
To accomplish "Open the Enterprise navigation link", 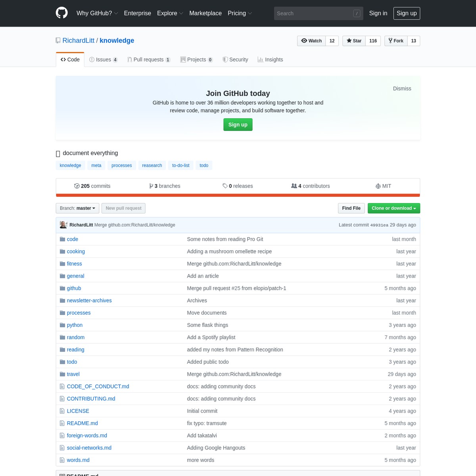I will 137,13.
